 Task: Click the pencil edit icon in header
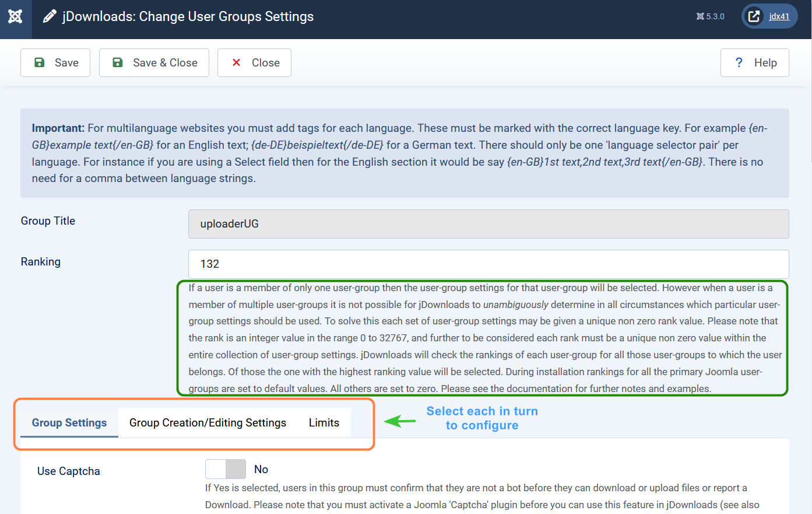[x=50, y=16]
